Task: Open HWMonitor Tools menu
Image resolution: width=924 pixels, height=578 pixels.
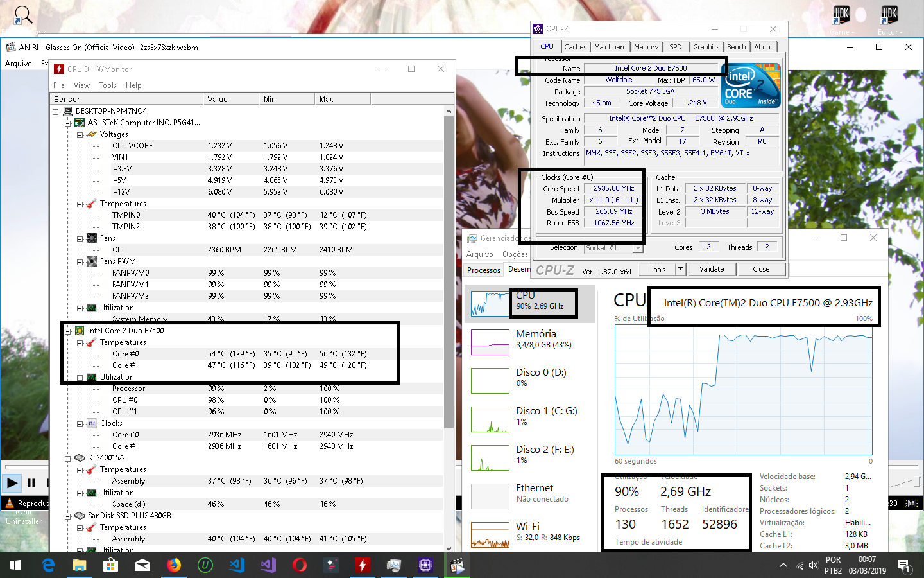Action: pyautogui.click(x=108, y=85)
